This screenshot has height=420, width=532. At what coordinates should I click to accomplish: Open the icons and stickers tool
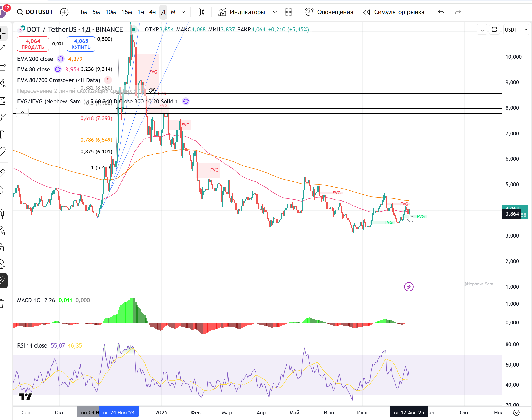3,151
